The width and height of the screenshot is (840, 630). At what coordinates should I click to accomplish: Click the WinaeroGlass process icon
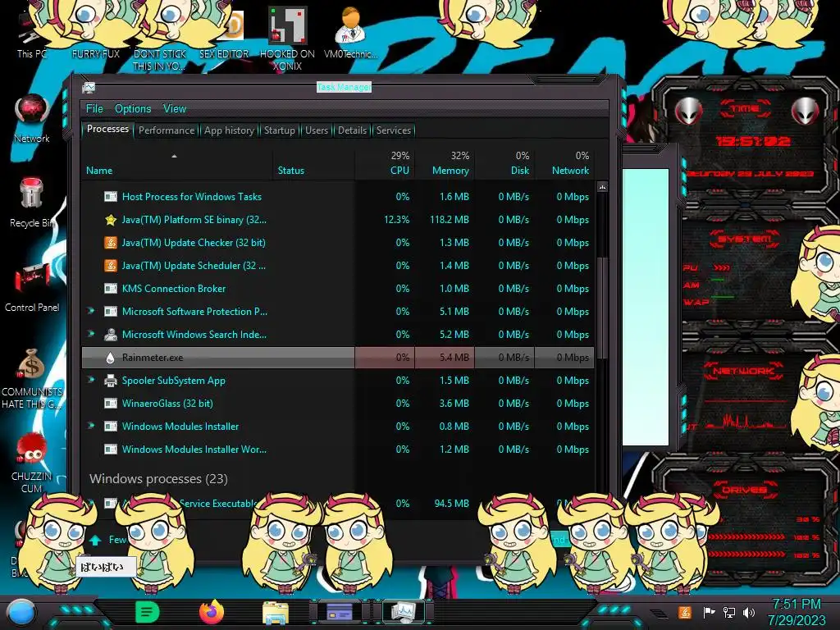click(x=111, y=404)
